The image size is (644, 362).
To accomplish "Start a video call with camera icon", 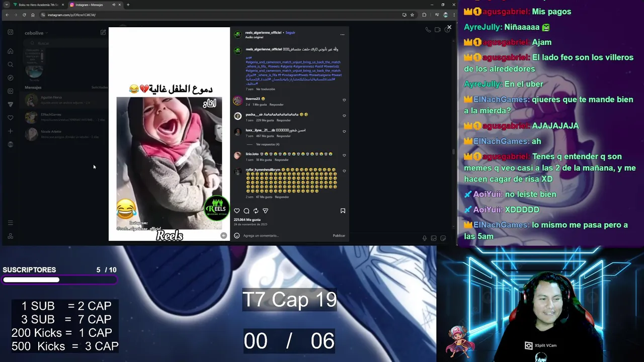I will coord(438,30).
